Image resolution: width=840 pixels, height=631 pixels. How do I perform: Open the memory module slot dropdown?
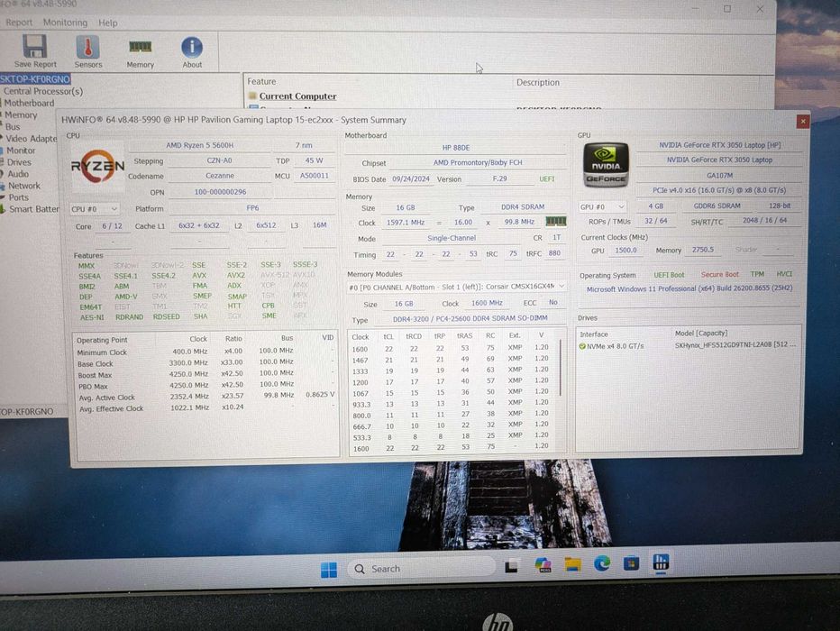tap(456, 288)
